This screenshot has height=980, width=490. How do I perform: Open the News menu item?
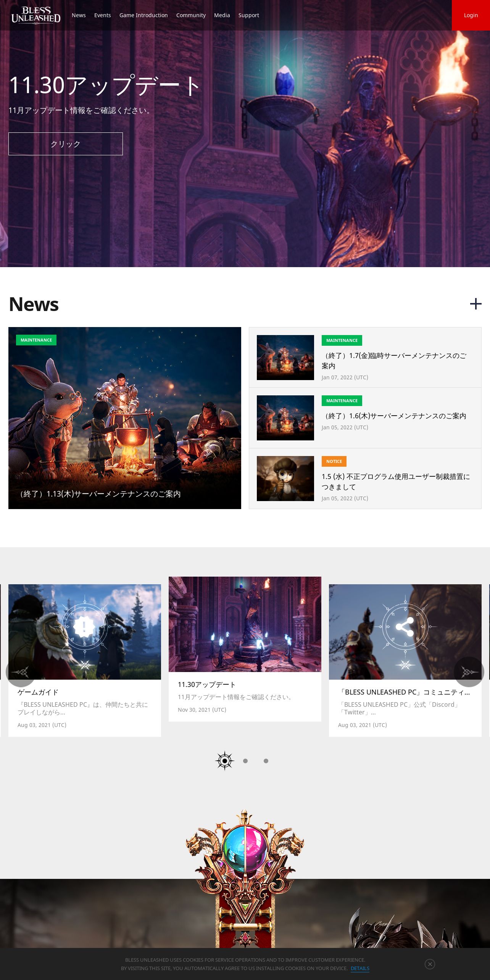[79, 15]
